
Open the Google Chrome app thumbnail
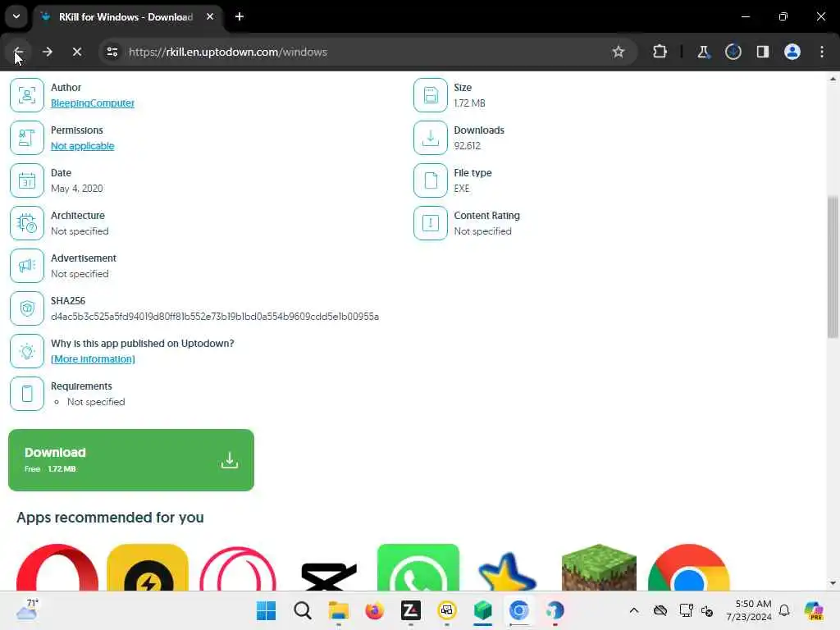(689, 568)
